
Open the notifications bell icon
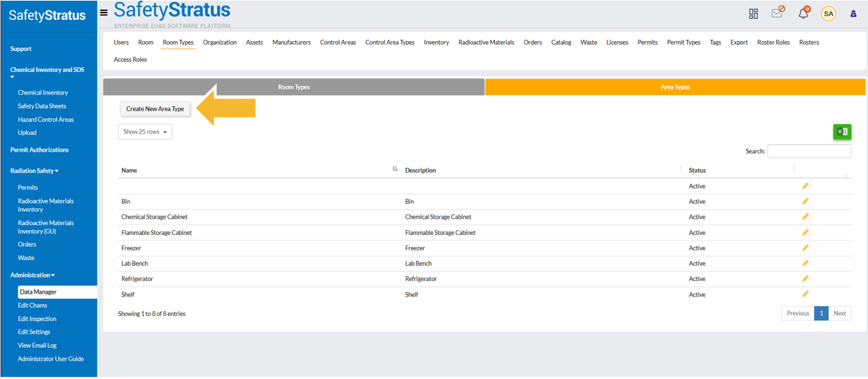point(804,13)
